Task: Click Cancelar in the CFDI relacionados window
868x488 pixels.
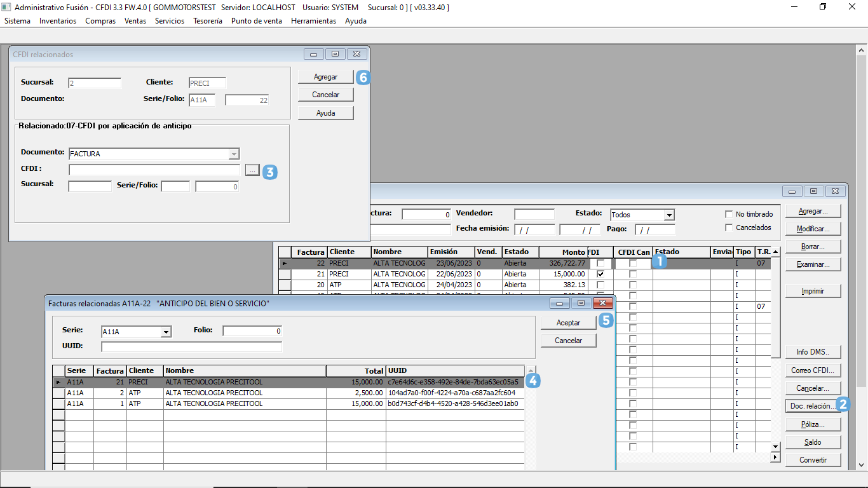Action: (325, 95)
